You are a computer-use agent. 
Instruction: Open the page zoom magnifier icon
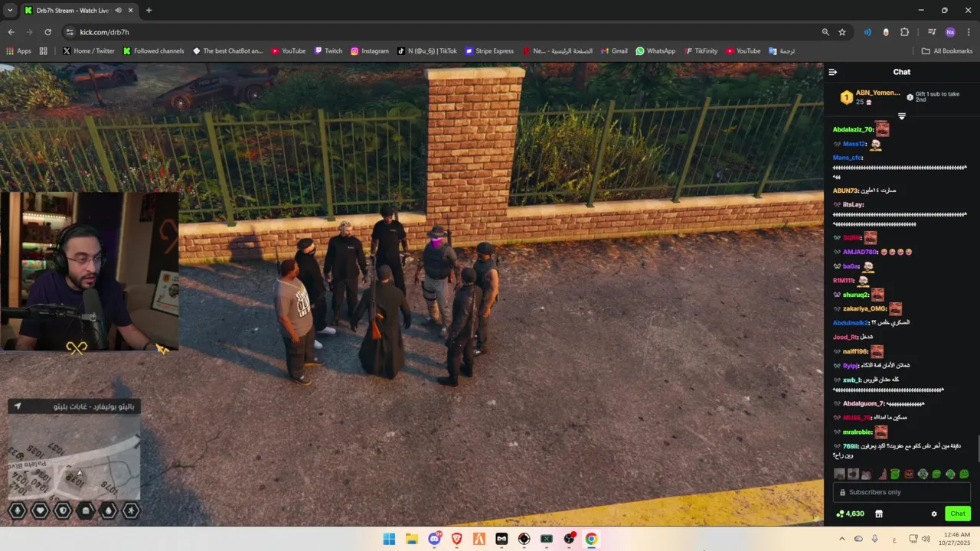coord(825,32)
